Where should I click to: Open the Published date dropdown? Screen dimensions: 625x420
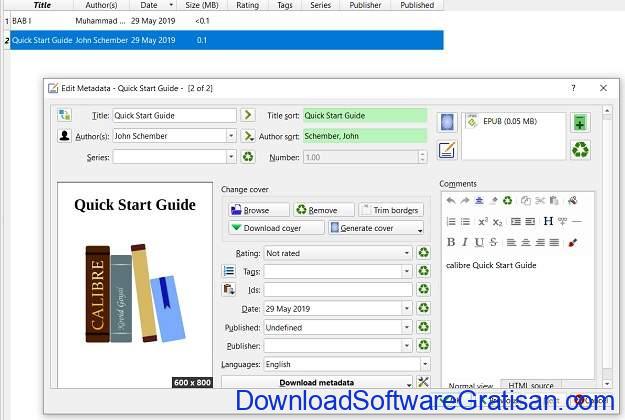pos(407,327)
